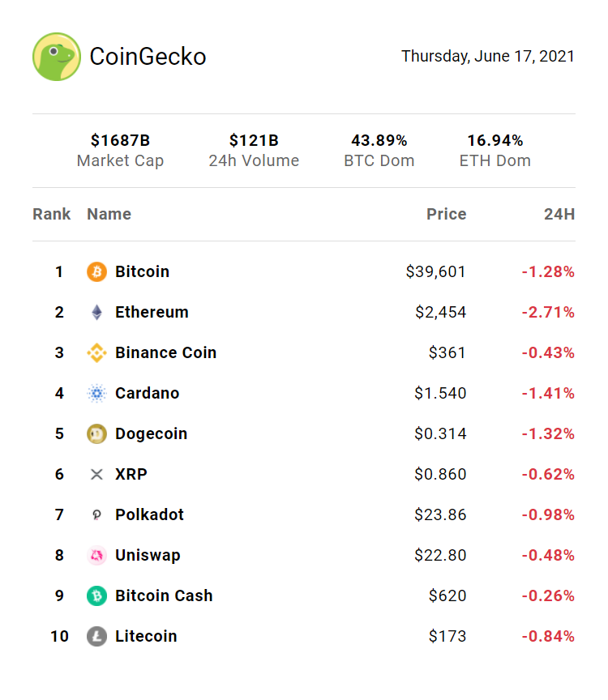The image size is (608, 700).
Task: Click the yellow Binance Coin icon
Action: [96, 353]
